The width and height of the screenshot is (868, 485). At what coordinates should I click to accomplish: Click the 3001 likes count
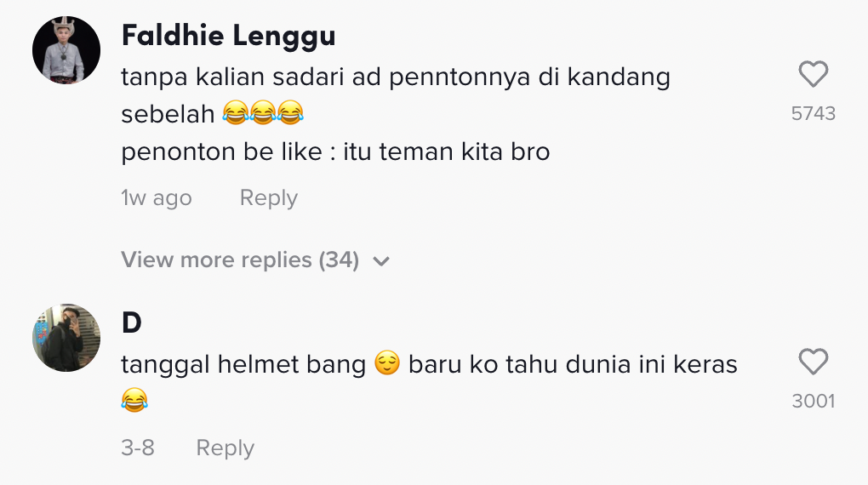pos(814,401)
